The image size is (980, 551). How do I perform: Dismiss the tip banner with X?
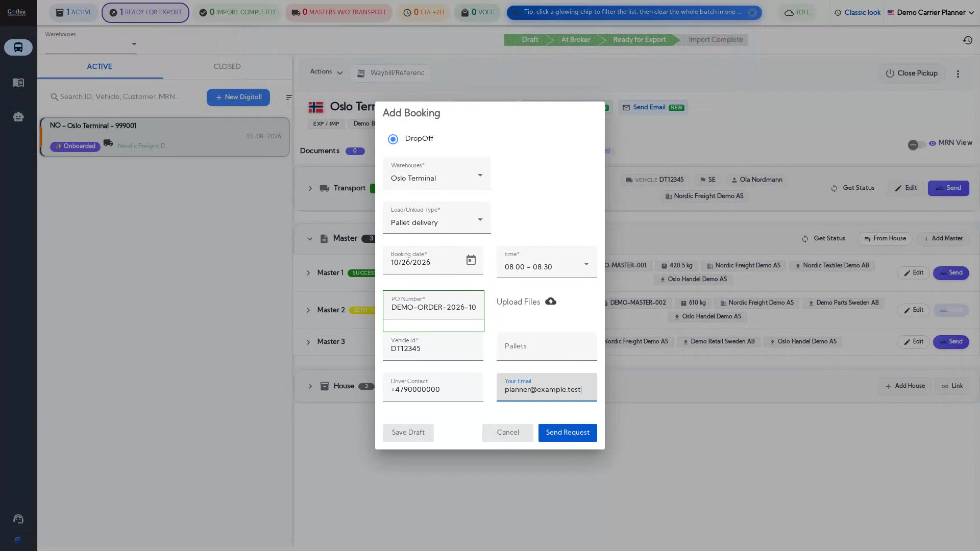tap(752, 13)
